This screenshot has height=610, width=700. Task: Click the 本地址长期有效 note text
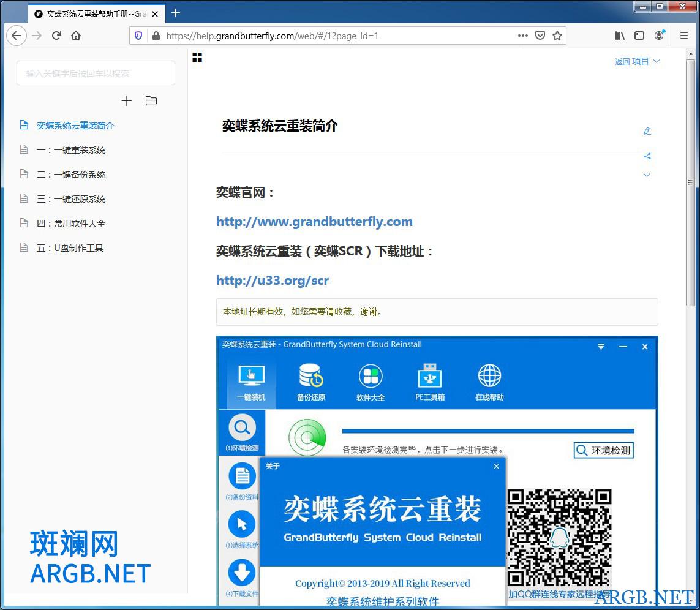coord(303,312)
